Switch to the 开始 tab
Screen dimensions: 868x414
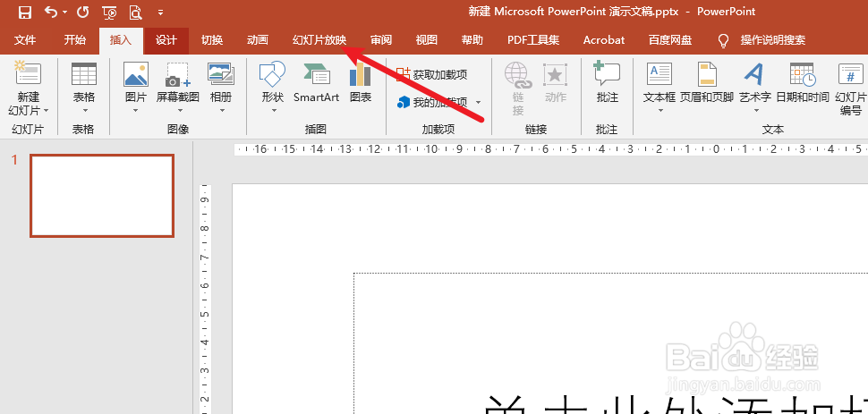pyautogui.click(x=75, y=40)
